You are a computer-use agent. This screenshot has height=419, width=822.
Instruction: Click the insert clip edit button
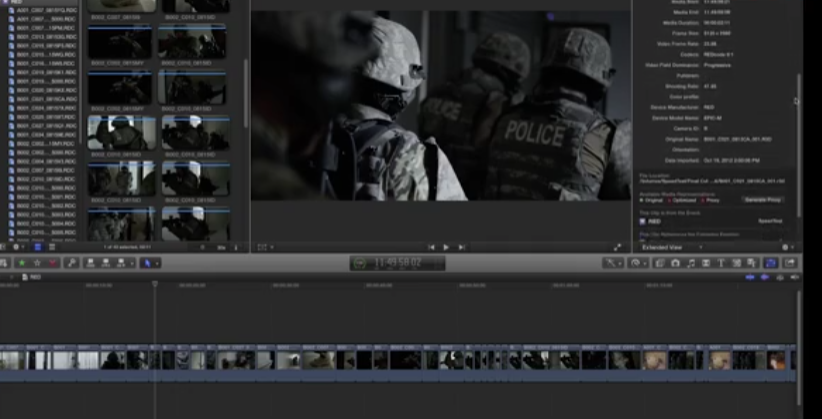point(105,263)
